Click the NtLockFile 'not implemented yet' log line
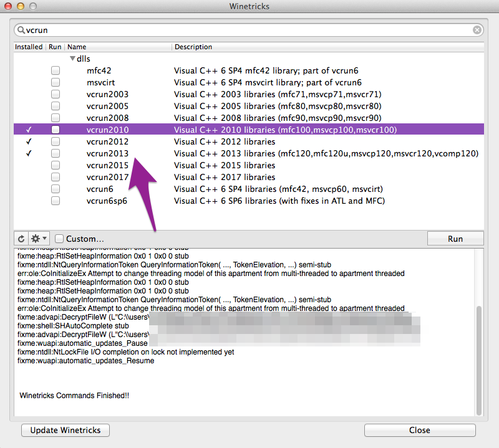 tap(126, 352)
